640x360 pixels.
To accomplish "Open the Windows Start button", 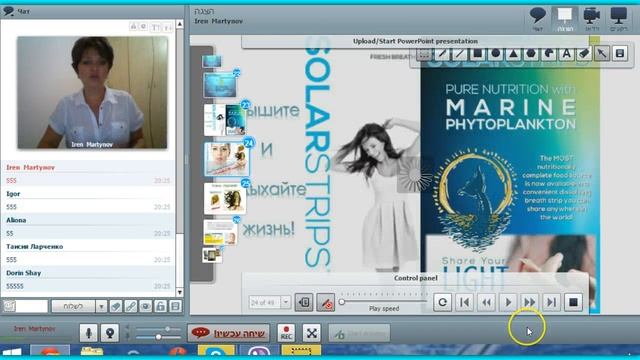I will 11,351.
